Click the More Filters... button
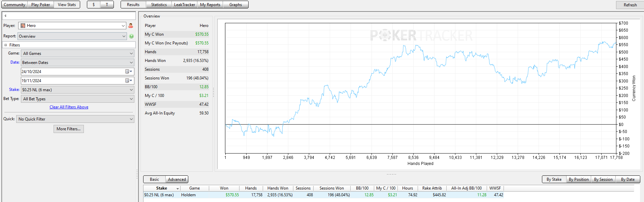The height and width of the screenshot is (202, 644). 69,129
